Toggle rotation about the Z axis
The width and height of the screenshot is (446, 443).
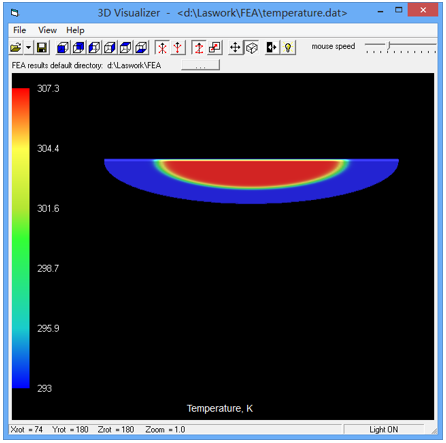coord(199,48)
